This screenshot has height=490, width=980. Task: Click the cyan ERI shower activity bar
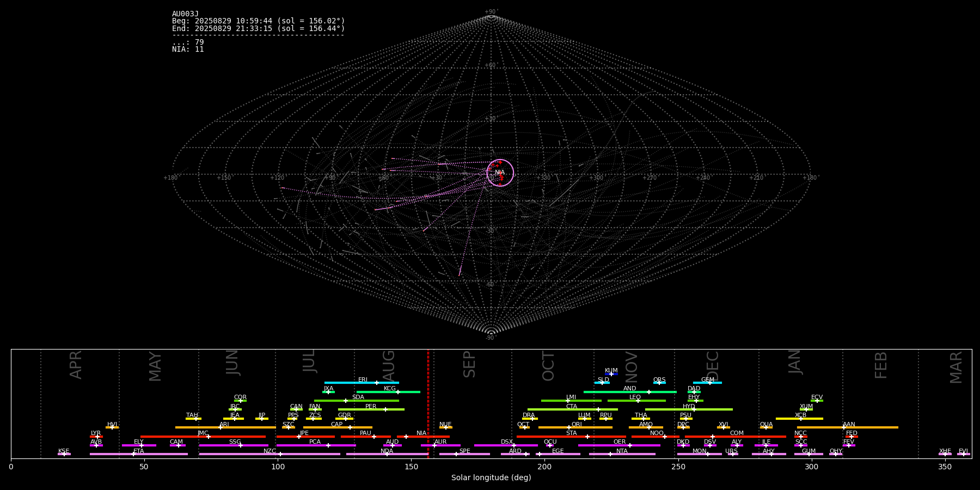362,383
